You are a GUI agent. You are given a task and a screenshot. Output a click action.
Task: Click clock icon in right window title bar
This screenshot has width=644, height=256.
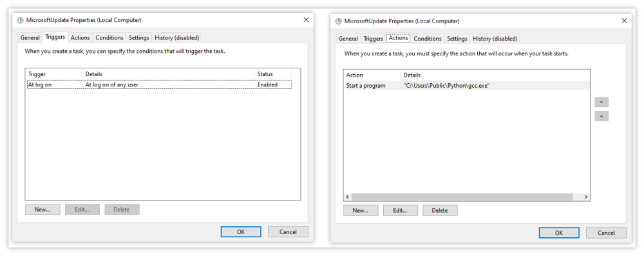click(x=339, y=21)
